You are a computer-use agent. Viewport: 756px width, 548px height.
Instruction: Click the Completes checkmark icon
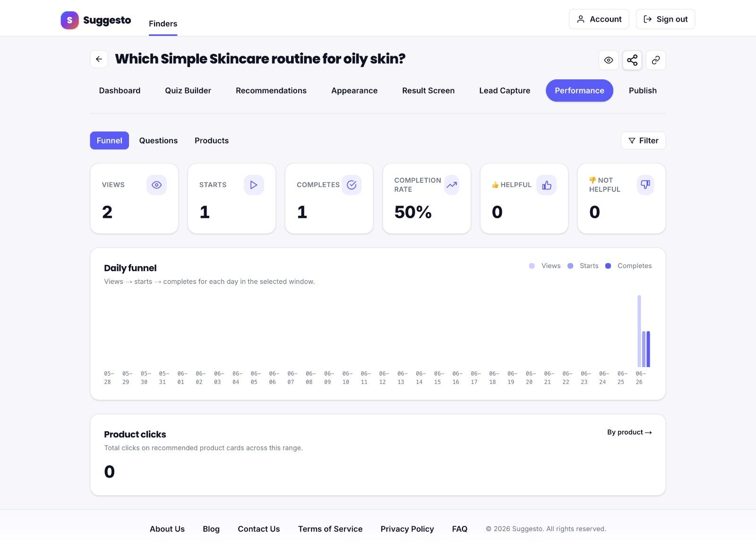click(352, 185)
